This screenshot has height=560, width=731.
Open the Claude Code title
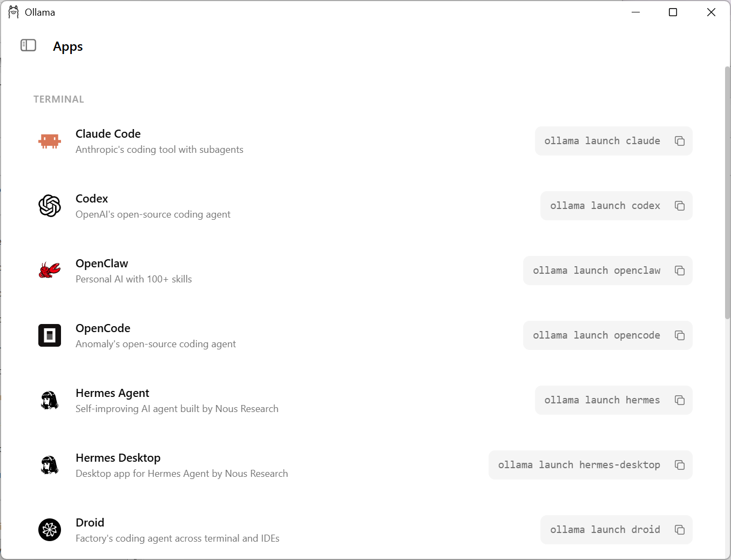pyautogui.click(x=108, y=134)
